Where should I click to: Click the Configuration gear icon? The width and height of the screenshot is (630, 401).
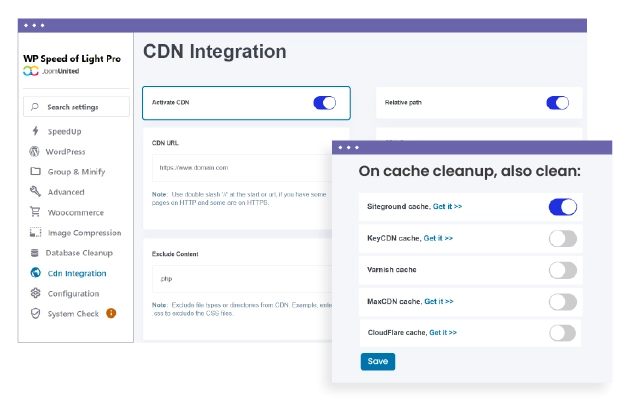[x=35, y=293]
